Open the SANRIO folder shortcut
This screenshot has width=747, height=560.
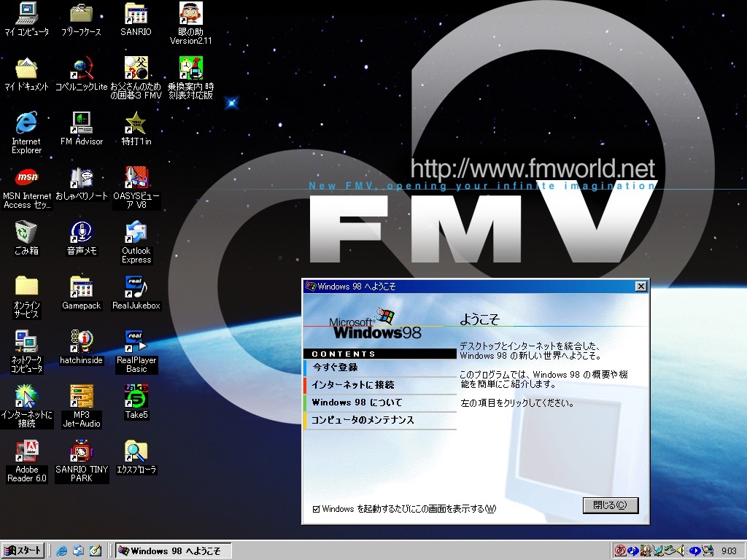coord(136,19)
